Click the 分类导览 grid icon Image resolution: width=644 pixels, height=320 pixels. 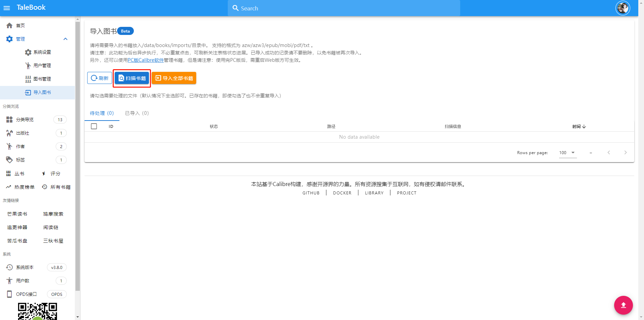[9, 120]
